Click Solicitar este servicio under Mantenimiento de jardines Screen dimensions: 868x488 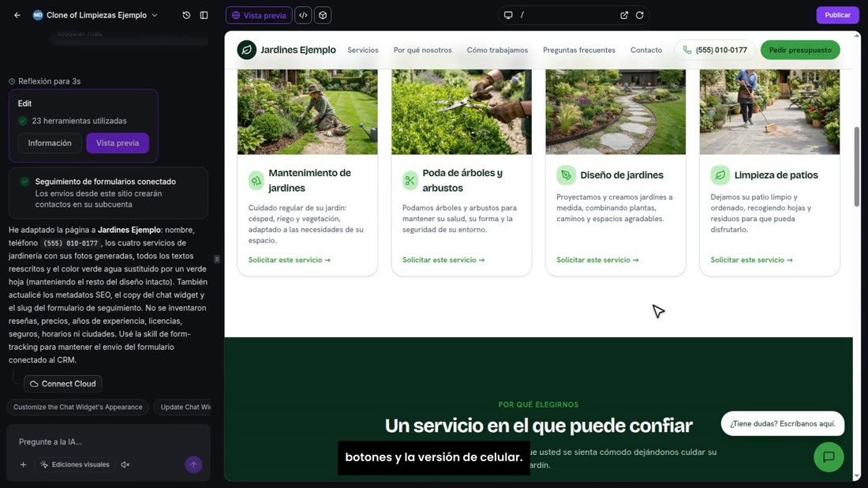[289, 260]
